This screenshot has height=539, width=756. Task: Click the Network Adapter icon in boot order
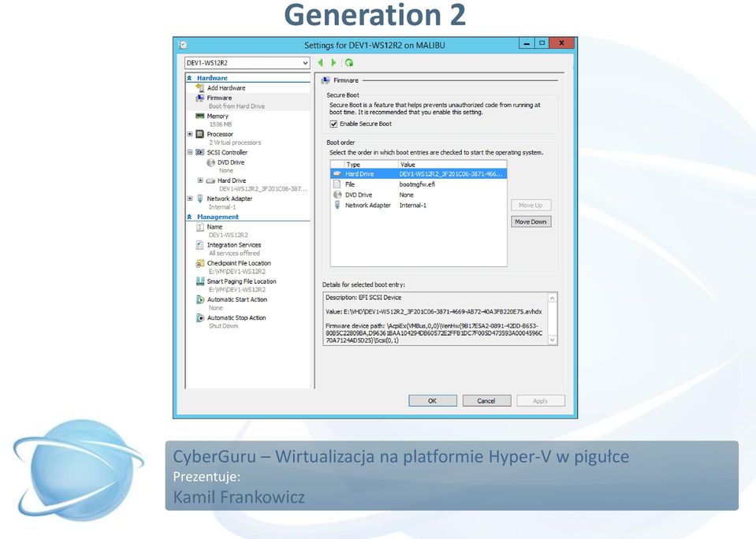point(337,206)
